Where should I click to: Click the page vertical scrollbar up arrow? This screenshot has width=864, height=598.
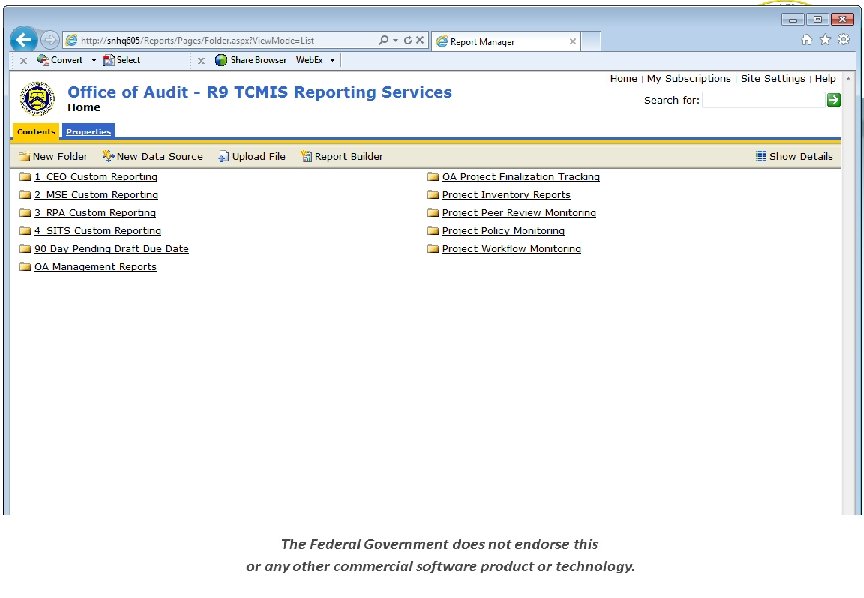(848, 79)
